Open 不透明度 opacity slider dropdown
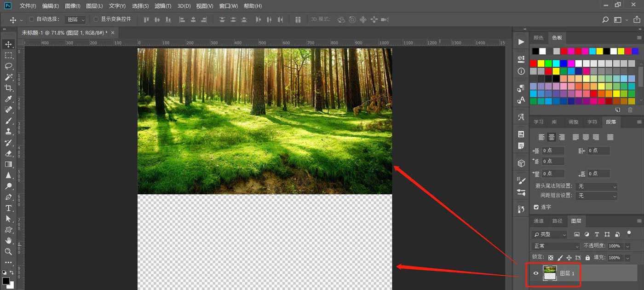The width and height of the screenshot is (644, 290). pos(627,246)
